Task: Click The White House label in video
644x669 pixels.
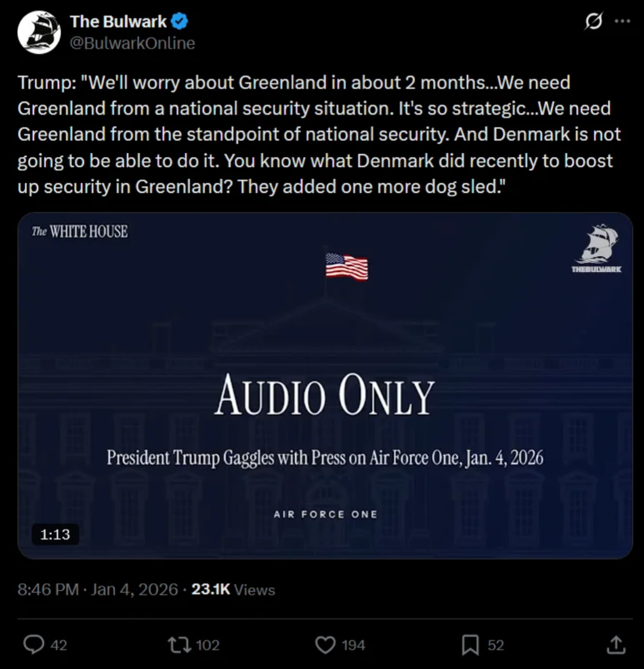Action: coord(80,232)
